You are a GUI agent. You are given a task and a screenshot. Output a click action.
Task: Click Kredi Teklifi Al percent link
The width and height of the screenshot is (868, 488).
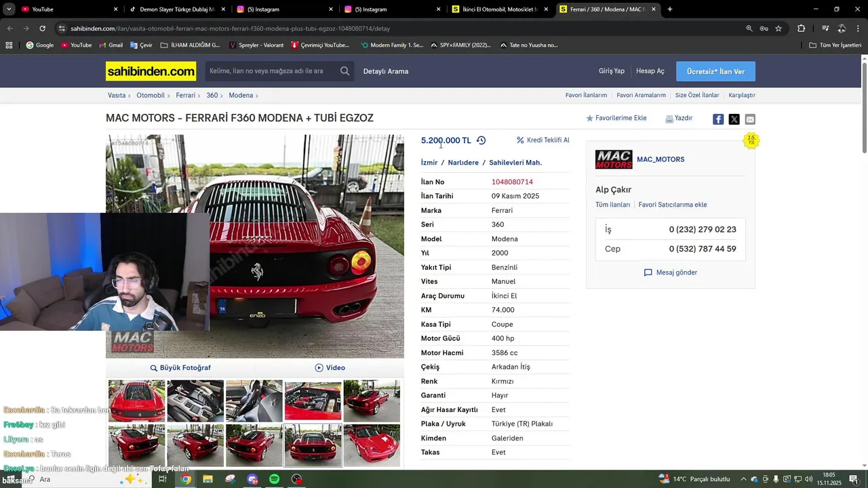click(542, 140)
